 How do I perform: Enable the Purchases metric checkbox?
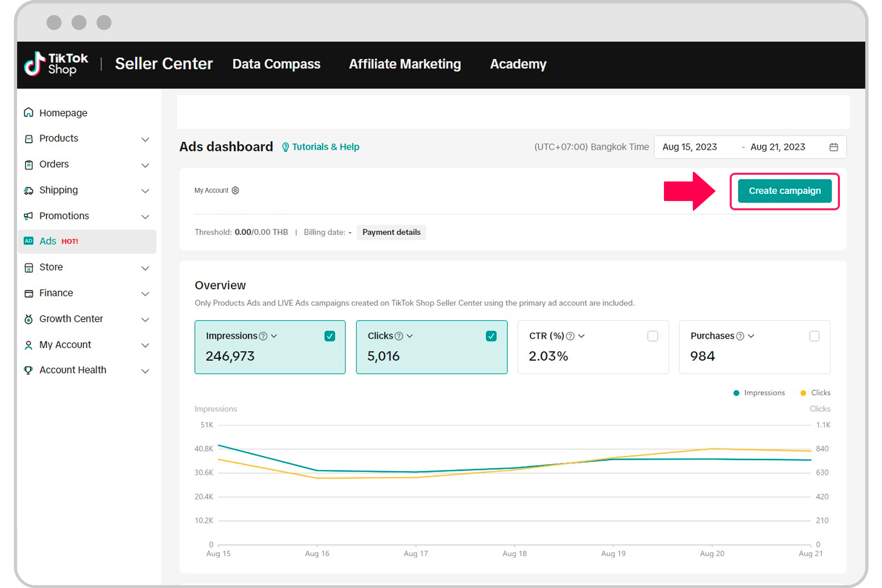(815, 336)
